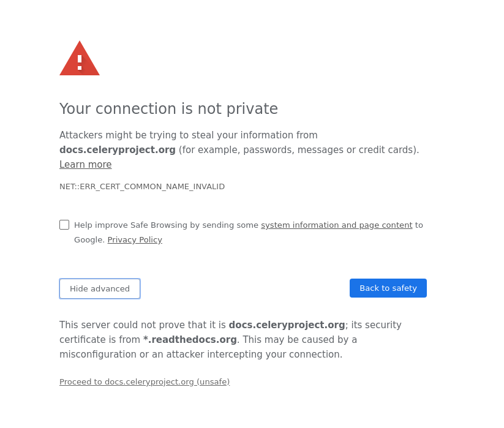Click Hide advanced to fold the explanation
This screenshot has height=428, width=504.
tap(99, 288)
